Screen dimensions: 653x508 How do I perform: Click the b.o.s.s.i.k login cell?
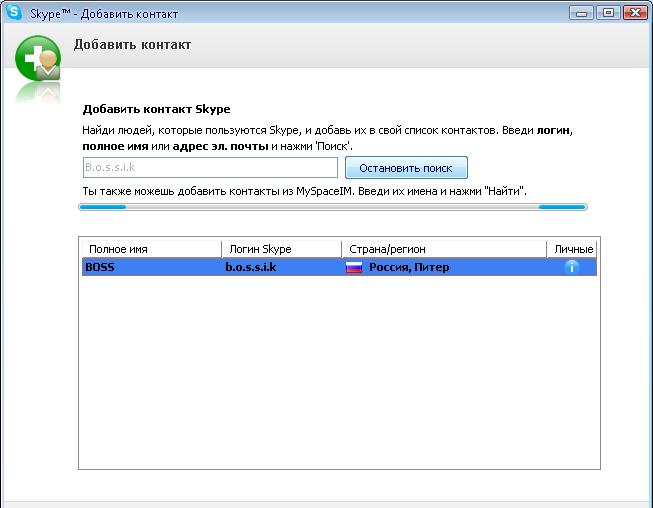tap(251, 267)
